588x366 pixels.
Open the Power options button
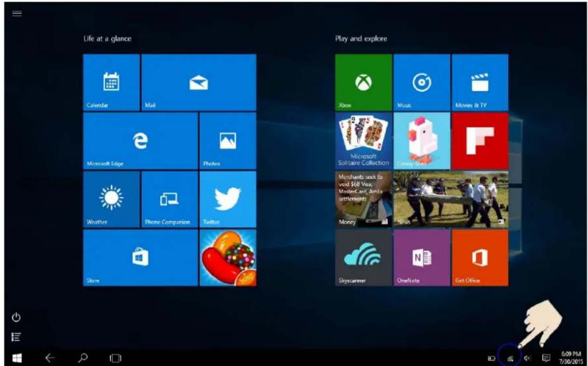pos(16,318)
